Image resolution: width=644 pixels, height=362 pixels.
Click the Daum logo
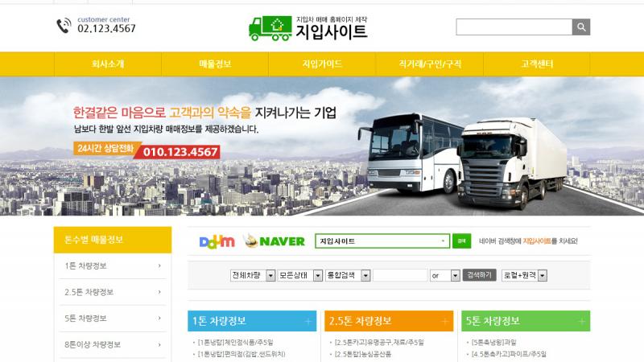pos(217,241)
